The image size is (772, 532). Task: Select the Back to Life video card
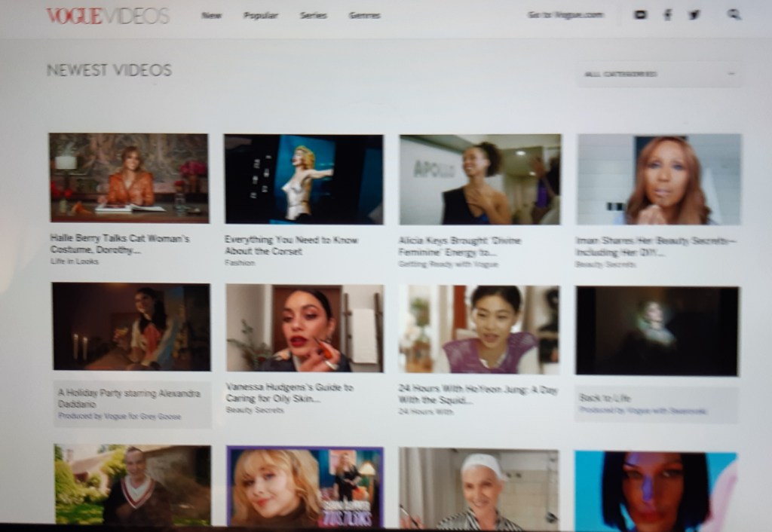[657, 332]
